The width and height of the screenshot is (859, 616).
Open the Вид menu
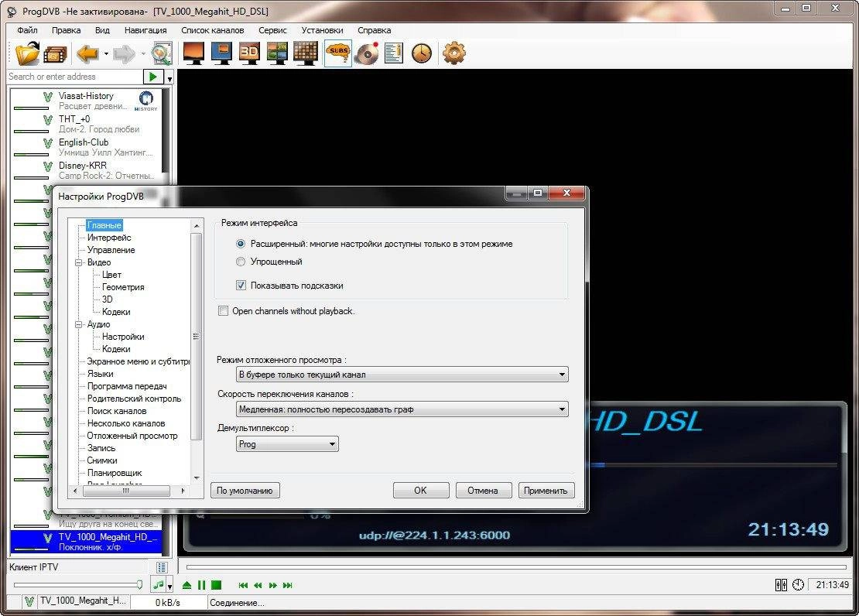tap(102, 30)
